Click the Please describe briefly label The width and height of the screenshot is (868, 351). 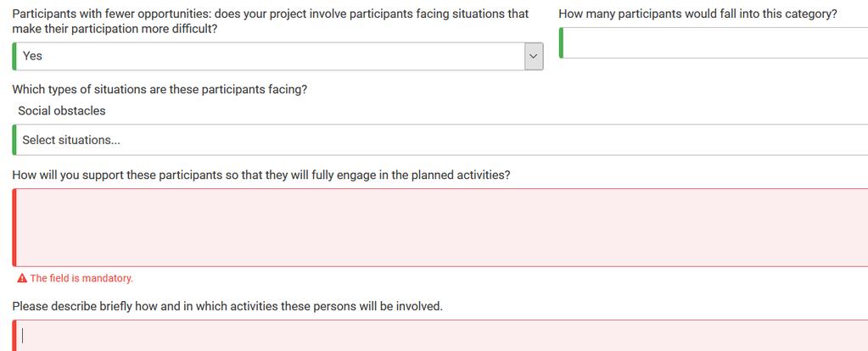tap(227, 306)
